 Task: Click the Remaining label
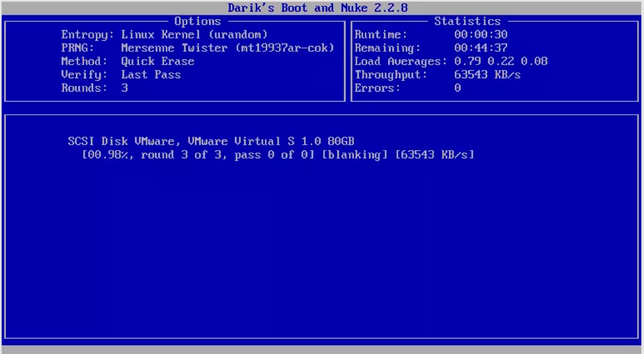[387, 48]
